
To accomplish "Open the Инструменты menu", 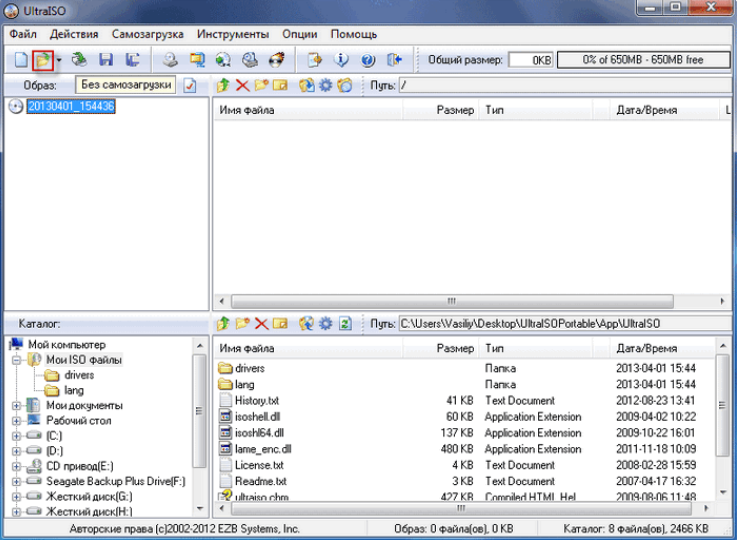I will coord(233,34).
